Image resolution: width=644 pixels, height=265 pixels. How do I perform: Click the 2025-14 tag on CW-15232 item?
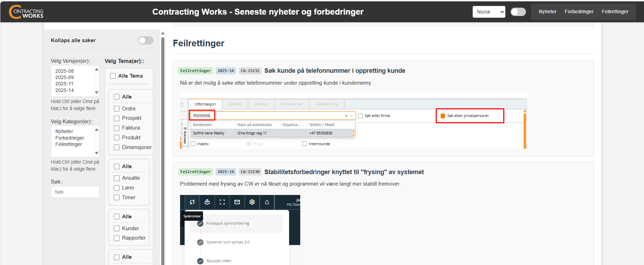tap(226, 71)
